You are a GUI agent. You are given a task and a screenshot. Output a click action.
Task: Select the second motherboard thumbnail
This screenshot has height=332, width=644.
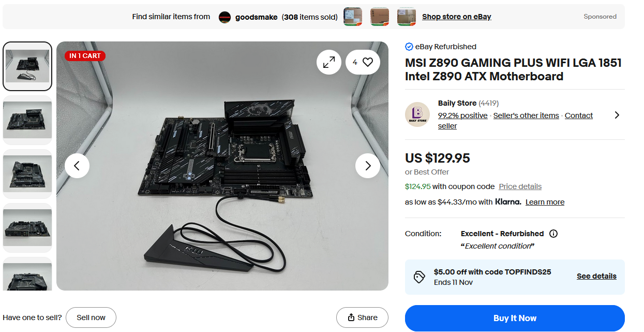[27, 120]
